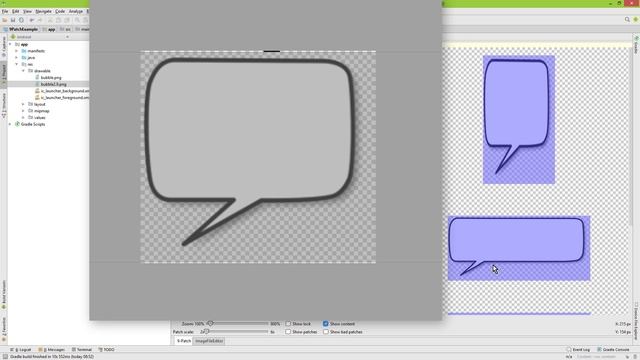The height and width of the screenshot is (360, 640).
Task: Click the status bar toggle icon at left
Action: [x=4, y=357]
